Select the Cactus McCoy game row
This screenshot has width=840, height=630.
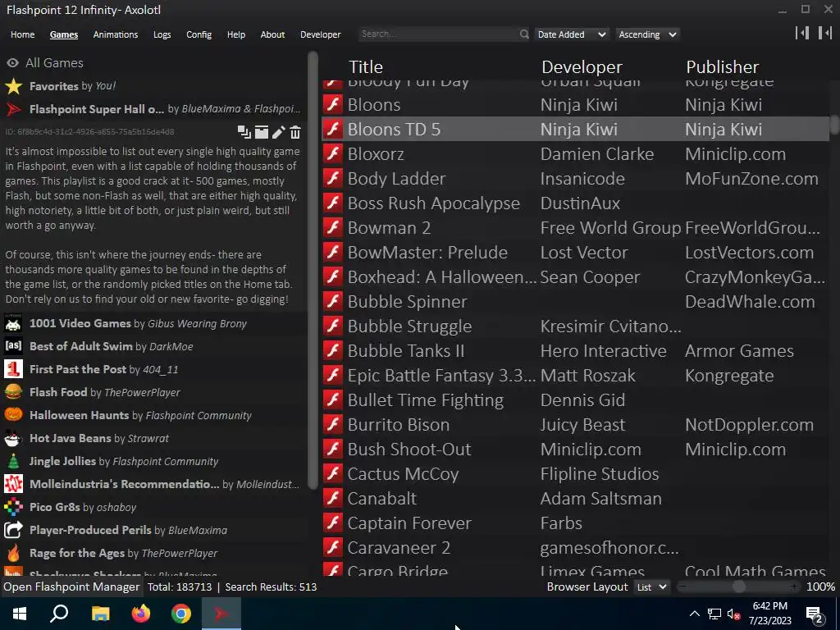pos(575,475)
